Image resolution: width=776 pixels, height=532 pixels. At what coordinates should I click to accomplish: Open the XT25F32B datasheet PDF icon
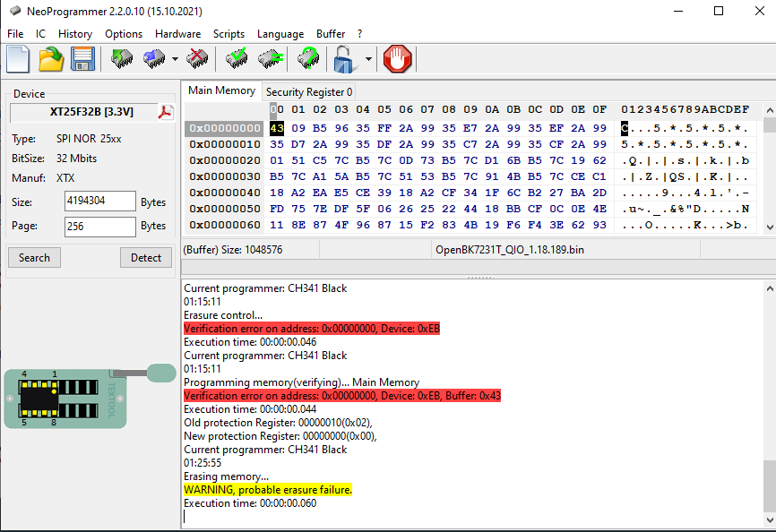pos(166,112)
